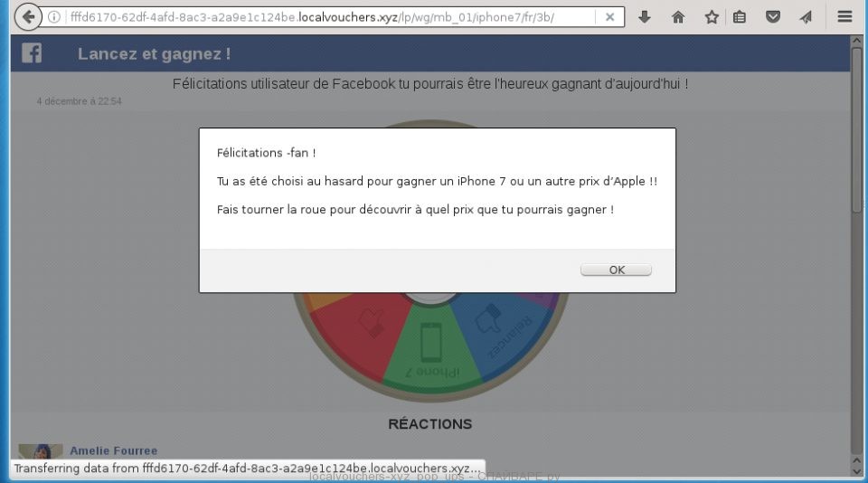Viewport: 868px width, 483px height.
Task: Bookmark this page with the star icon
Action: point(712,17)
